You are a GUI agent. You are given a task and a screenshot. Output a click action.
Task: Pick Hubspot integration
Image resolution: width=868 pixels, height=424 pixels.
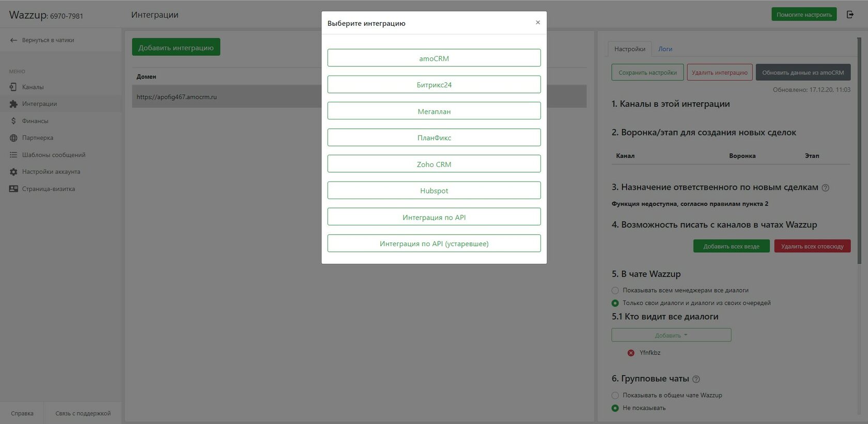pyautogui.click(x=434, y=190)
